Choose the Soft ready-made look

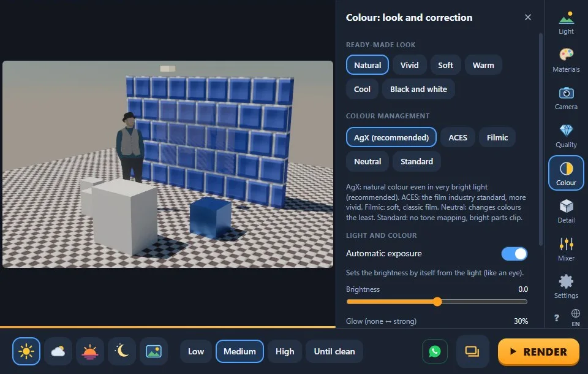tap(445, 65)
